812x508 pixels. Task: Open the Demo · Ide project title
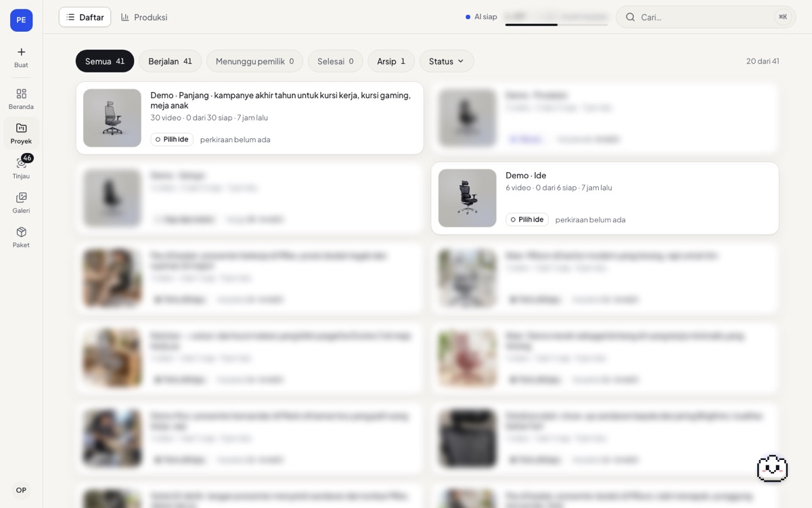[526, 175]
